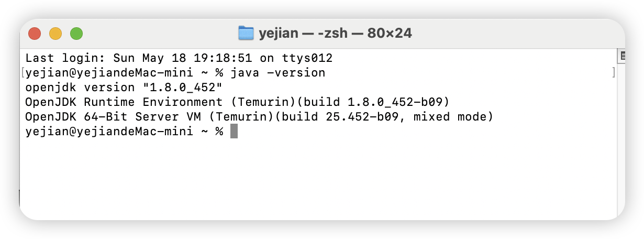Screen dimensions: 644x239
Task: Click the blue folder proxy icon in title bar
Action: [246, 33]
